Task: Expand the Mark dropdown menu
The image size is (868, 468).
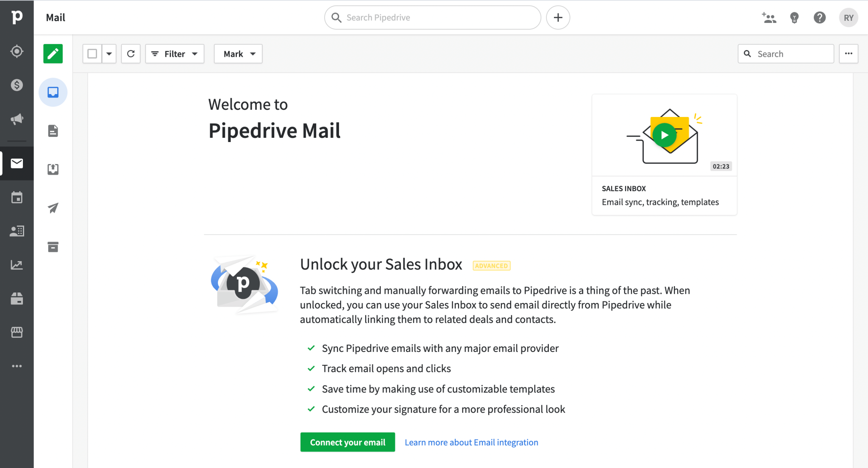Action: (238, 53)
